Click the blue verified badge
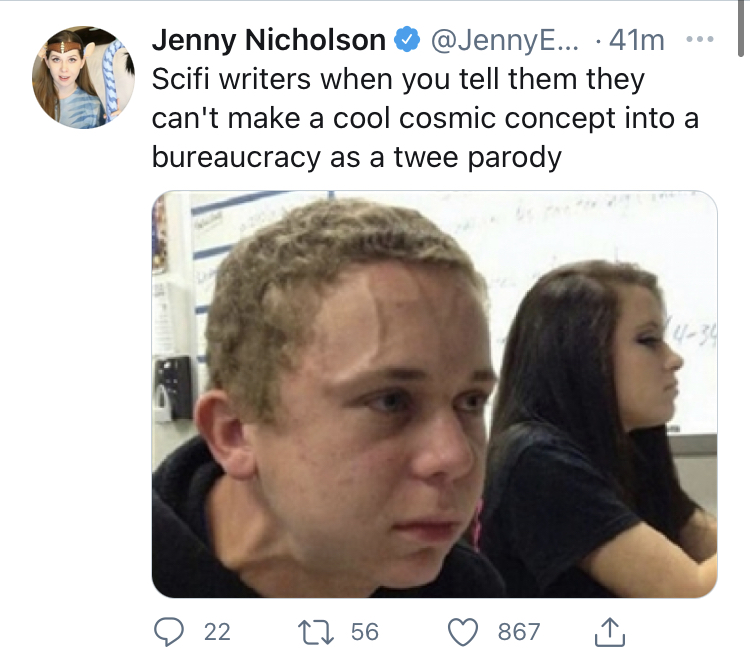 coord(405,40)
